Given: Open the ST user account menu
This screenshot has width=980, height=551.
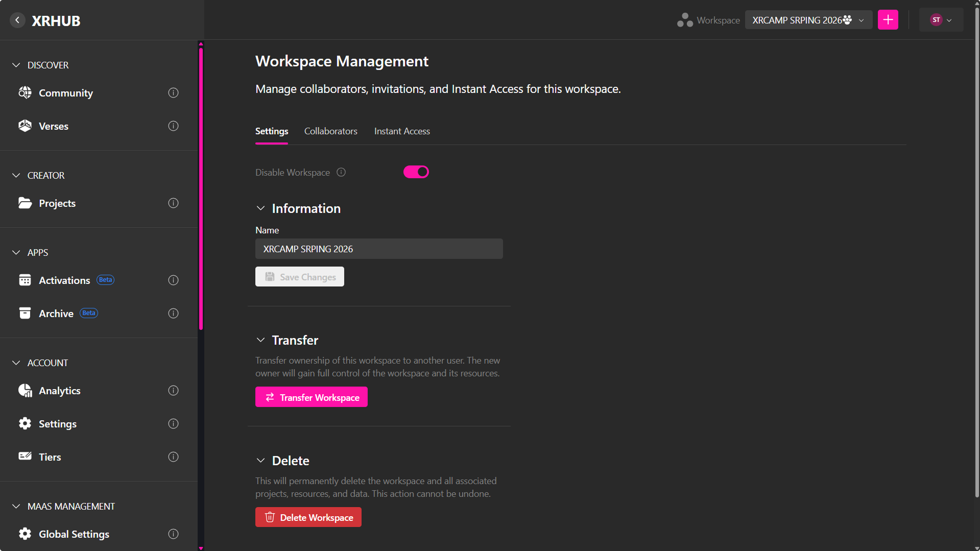Looking at the screenshot, I should click(x=941, y=20).
